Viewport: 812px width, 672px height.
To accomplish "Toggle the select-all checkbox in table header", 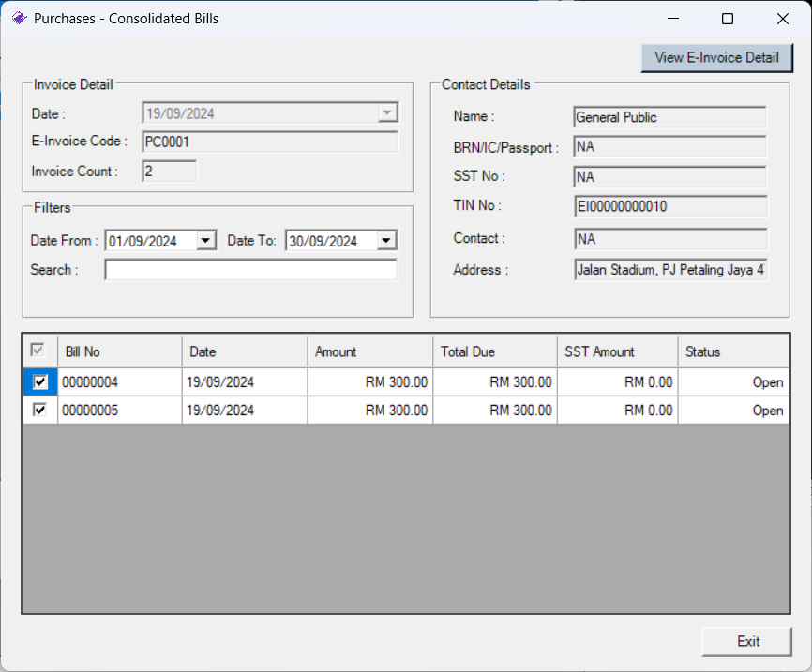I will 38,351.
